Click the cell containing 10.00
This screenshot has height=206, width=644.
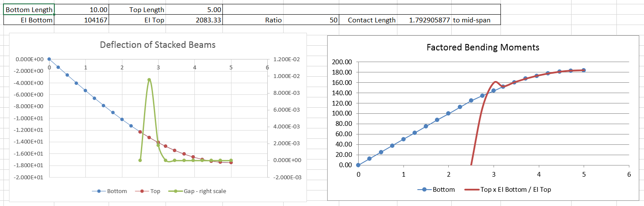(x=81, y=9)
